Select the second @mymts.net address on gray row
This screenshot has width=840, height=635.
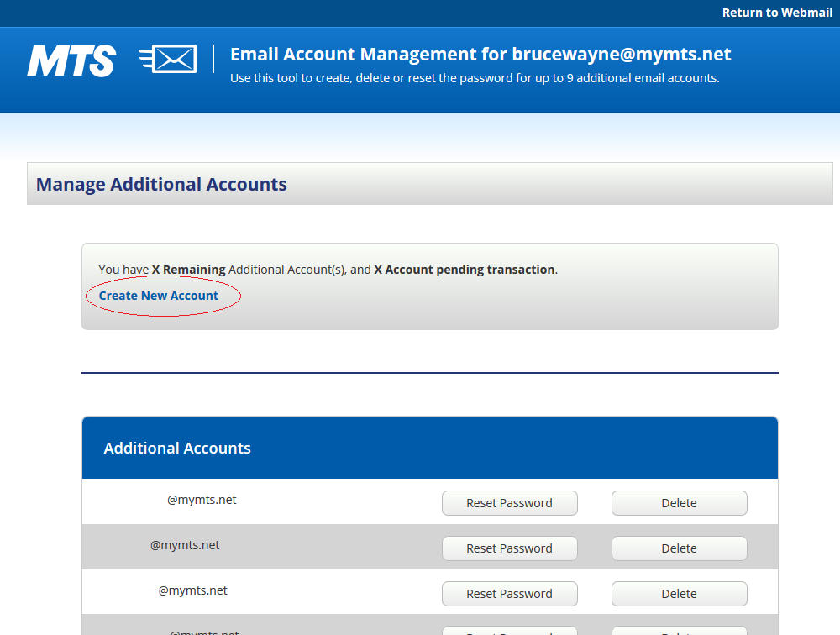(x=185, y=545)
